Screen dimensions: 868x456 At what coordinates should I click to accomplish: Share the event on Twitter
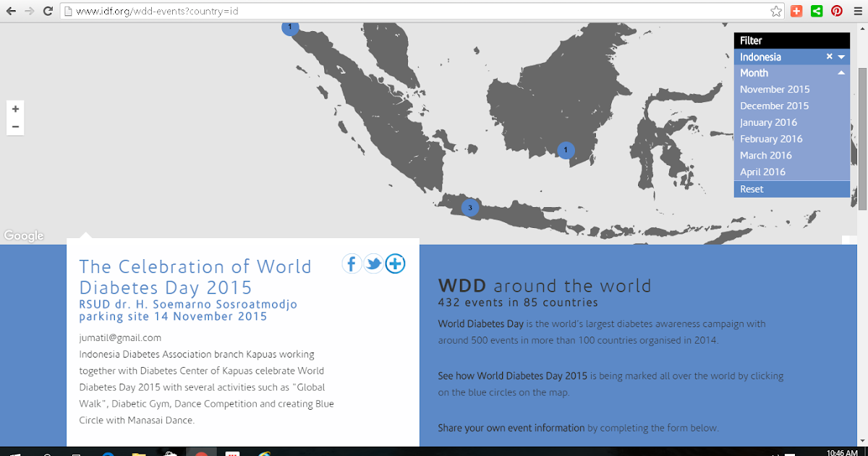(x=373, y=264)
